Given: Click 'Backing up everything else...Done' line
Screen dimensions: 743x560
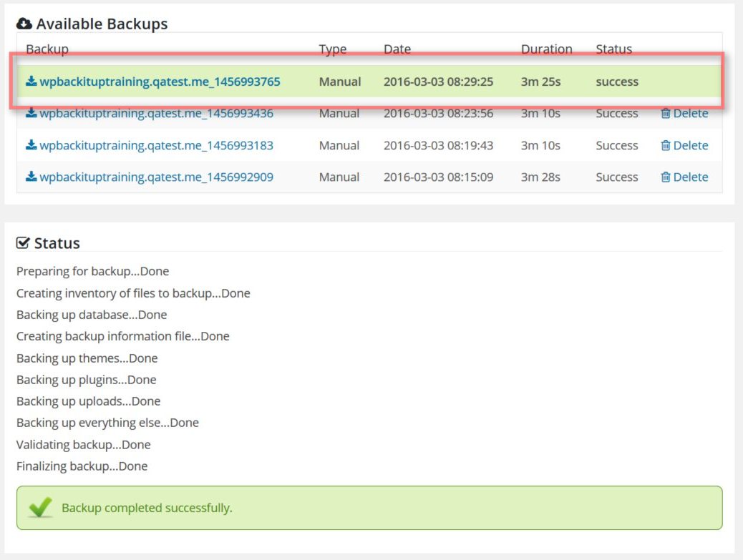Looking at the screenshot, I should [x=107, y=423].
